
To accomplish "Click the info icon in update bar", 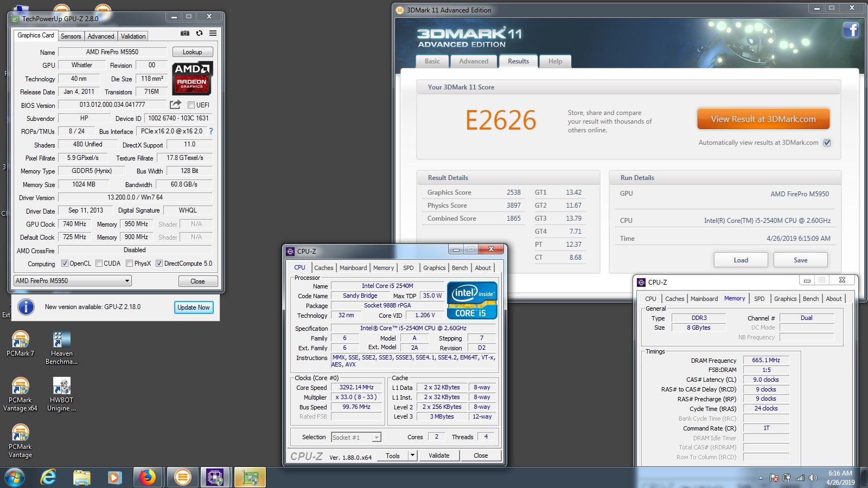I will [26, 307].
